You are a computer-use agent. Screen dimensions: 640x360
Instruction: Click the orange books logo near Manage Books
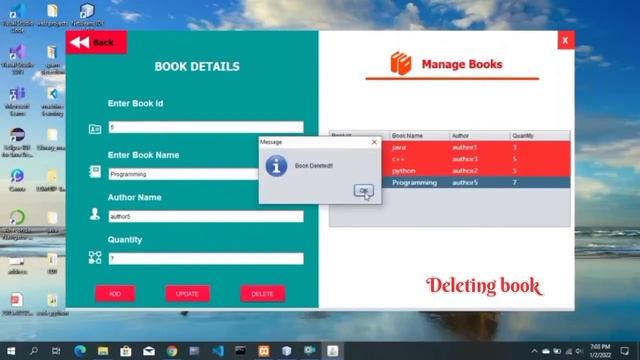pyautogui.click(x=401, y=64)
